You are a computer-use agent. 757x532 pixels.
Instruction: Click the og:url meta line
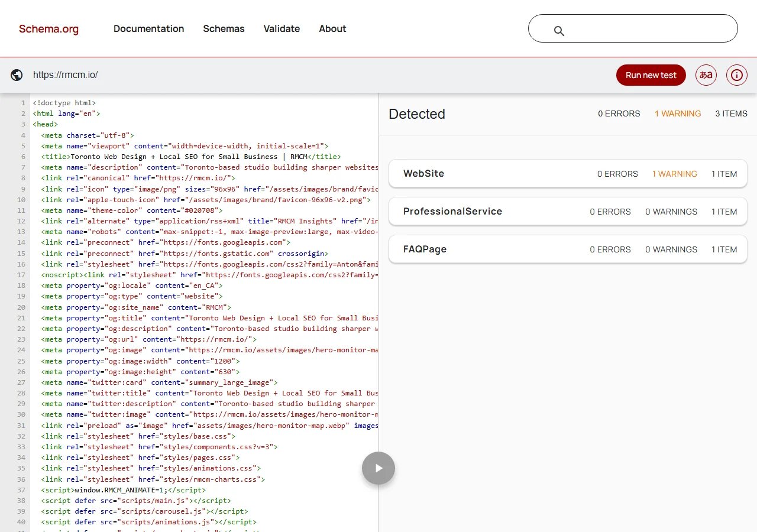tap(149, 339)
